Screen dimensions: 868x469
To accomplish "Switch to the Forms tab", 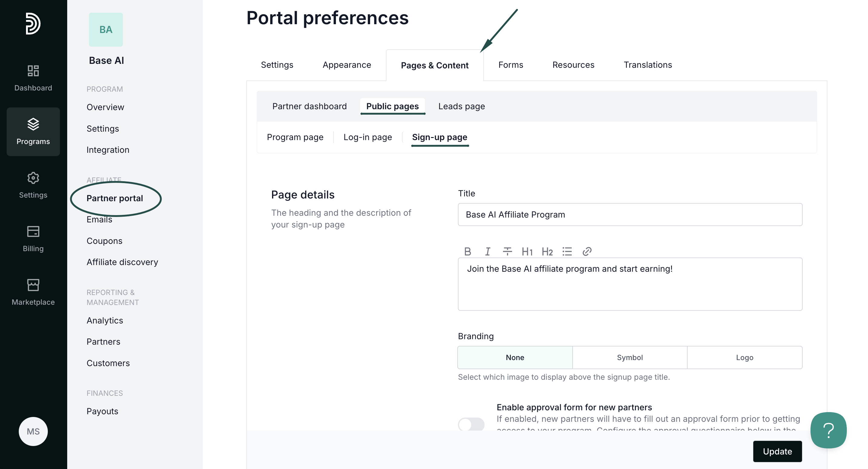I will (x=511, y=65).
